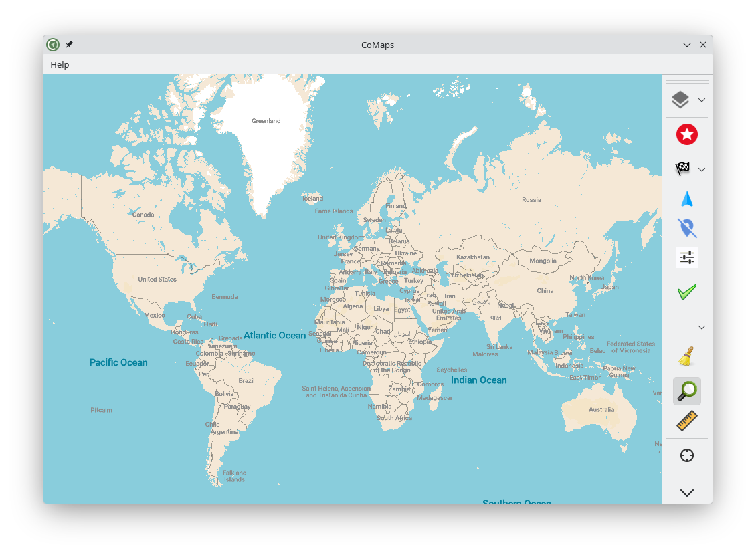756x555 pixels.
Task: Click the Saint Helena, Ascension label
Action: (336, 392)
